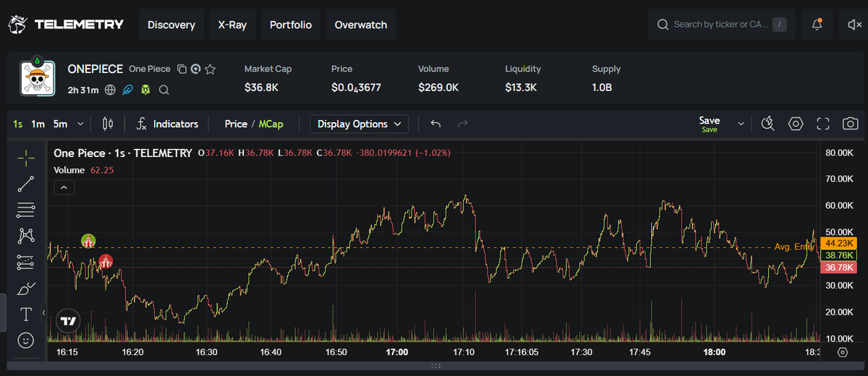The height and width of the screenshot is (376, 868).
Task: Select the crosshair cursor tool
Action: [x=26, y=157]
